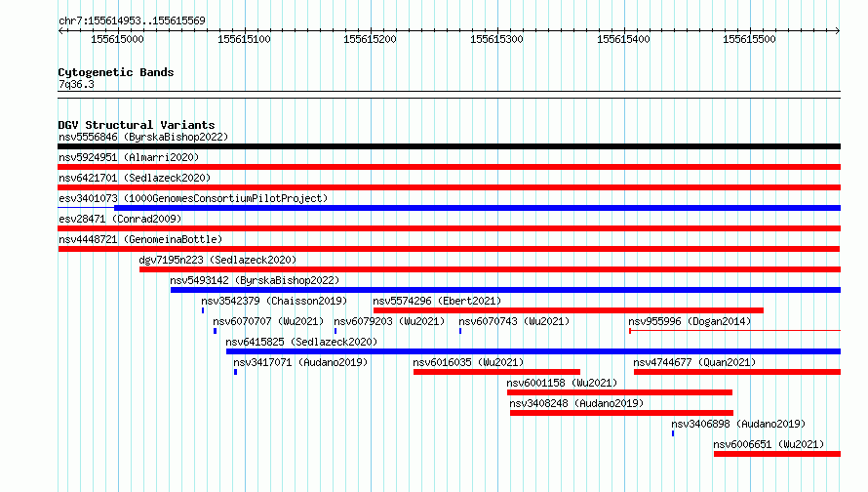
Task: Open nsv6079203 (Wu2021) label
Action: (389, 321)
